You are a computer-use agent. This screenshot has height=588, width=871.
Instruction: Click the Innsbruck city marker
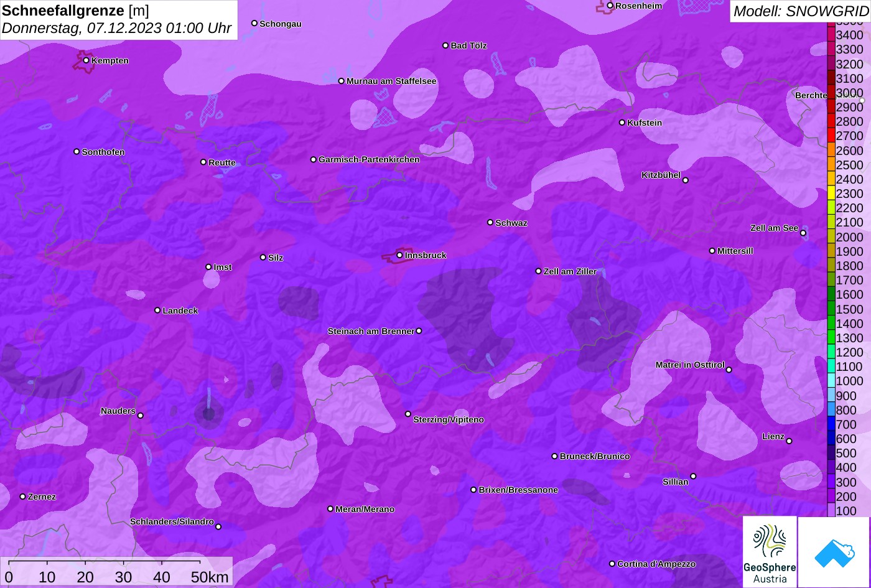click(x=399, y=255)
